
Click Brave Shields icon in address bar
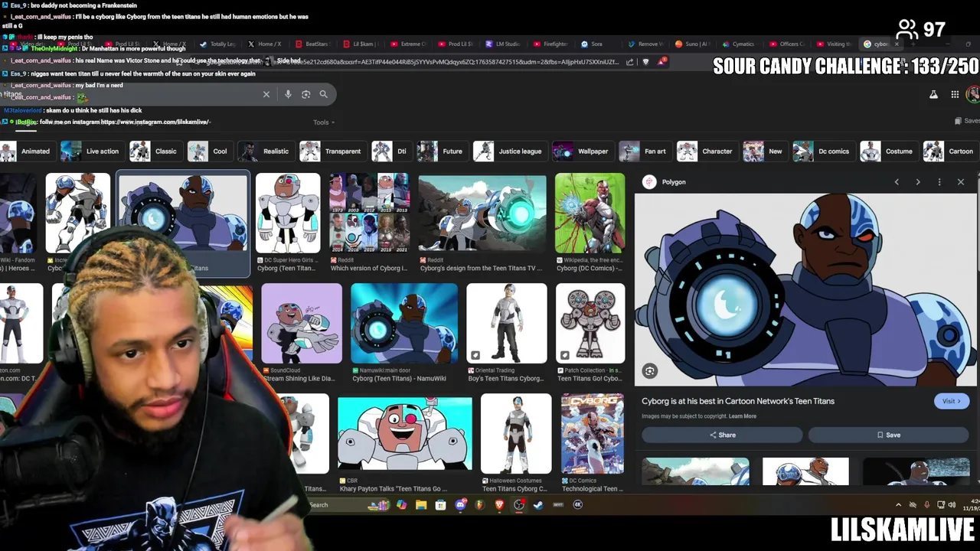(x=645, y=62)
